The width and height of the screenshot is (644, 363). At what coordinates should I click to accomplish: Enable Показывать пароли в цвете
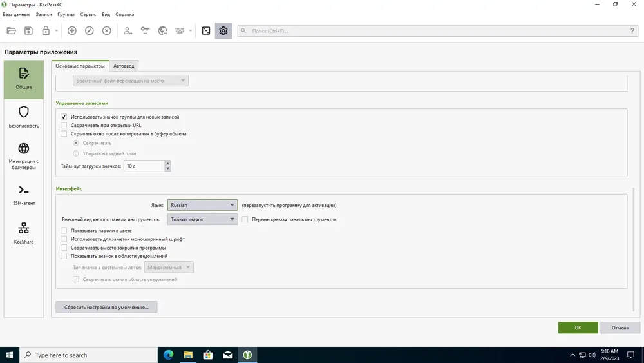tap(64, 231)
